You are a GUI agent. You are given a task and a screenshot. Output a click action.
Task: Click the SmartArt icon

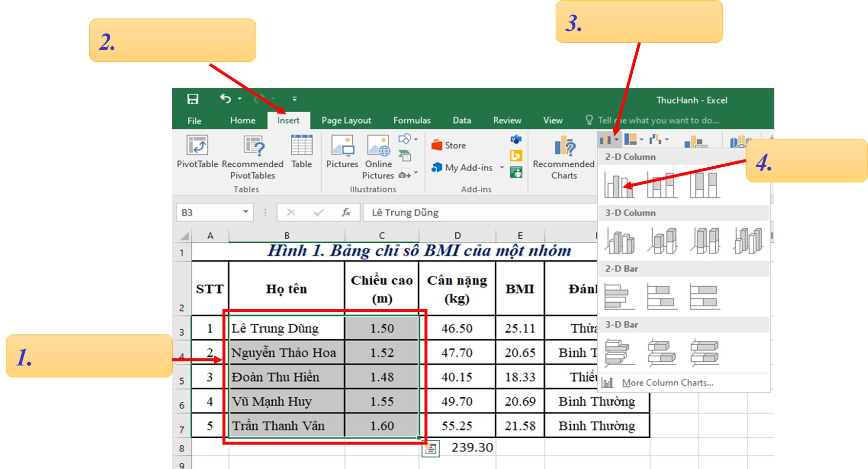[x=404, y=156]
